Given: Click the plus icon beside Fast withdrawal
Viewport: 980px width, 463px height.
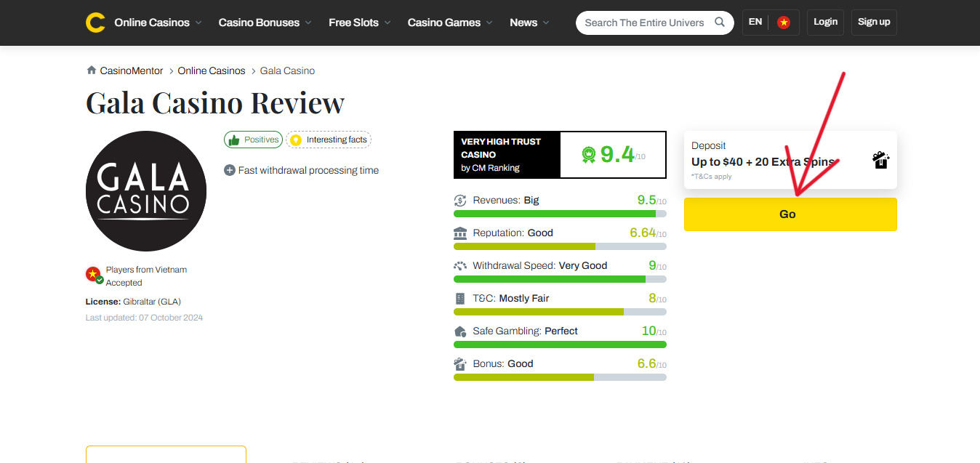Looking at the screenshot, I should coord(230,170).
